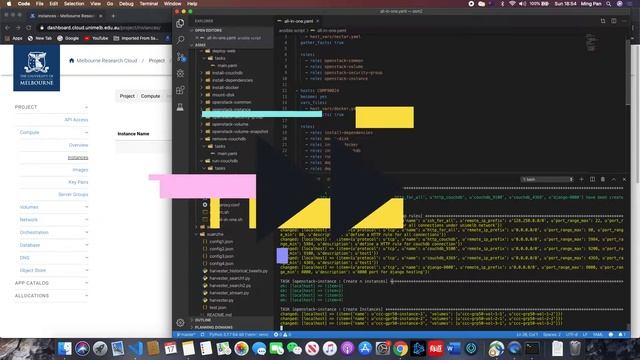
Task: Expand the Planning Domains section
Action: 231,327
